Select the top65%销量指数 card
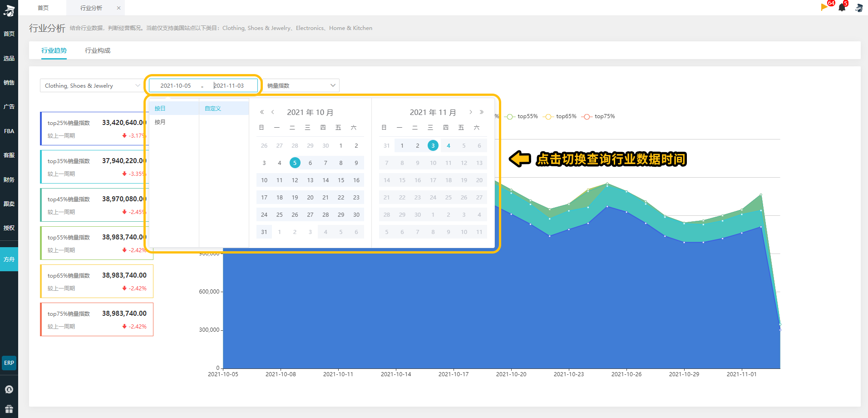This screenshot has width=868, height=418. click(x=97, y=281)
